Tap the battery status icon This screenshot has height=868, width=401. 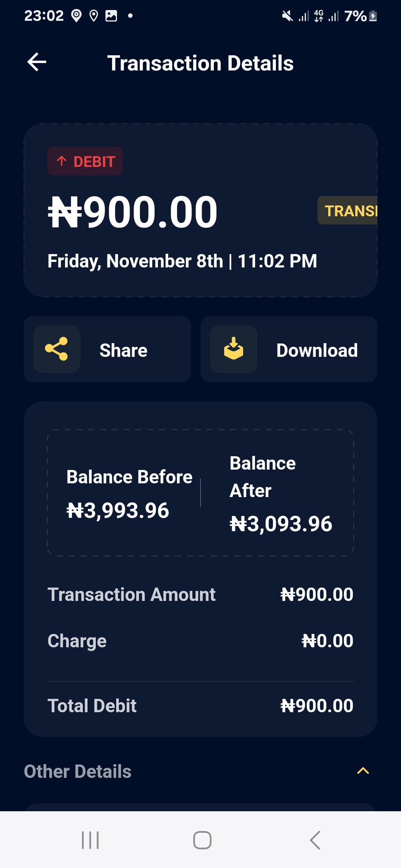point(373,16)
